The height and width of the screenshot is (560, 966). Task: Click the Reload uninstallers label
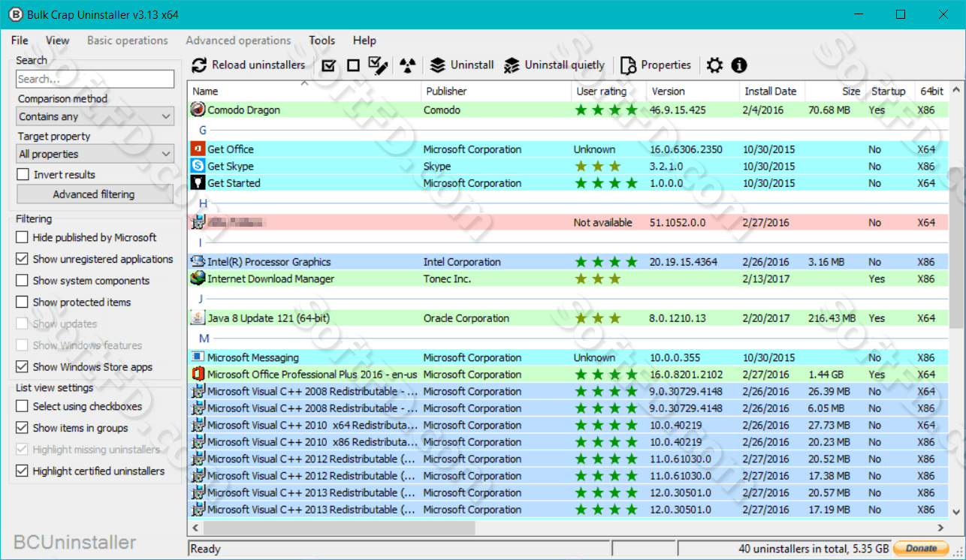click(x=258, y=65)
